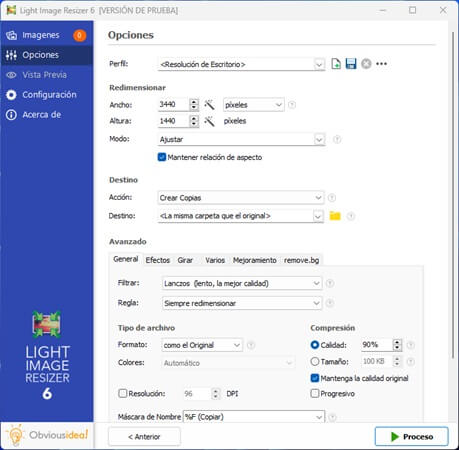Image resolution: width=459 pixels, height=450 pixels.
Task: Click the Calidad field showing 90%
Action: (377, 345)
